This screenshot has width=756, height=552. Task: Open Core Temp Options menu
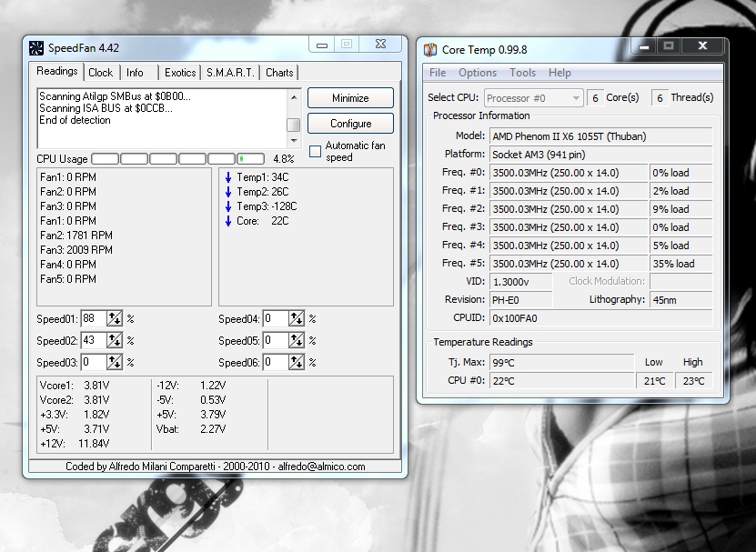pyautogui.click(x=478, y=73)
